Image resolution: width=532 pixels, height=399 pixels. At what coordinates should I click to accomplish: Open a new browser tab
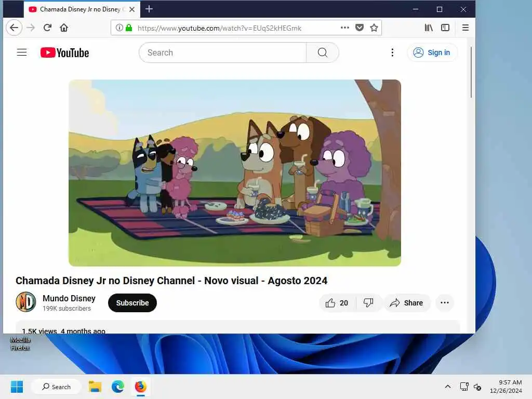(149, 9)
